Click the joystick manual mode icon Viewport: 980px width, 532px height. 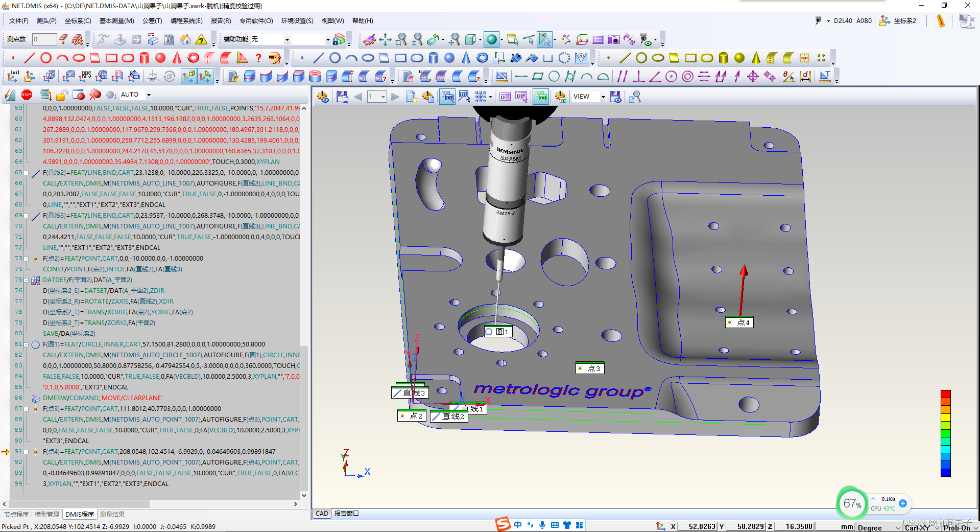point(120,39)
